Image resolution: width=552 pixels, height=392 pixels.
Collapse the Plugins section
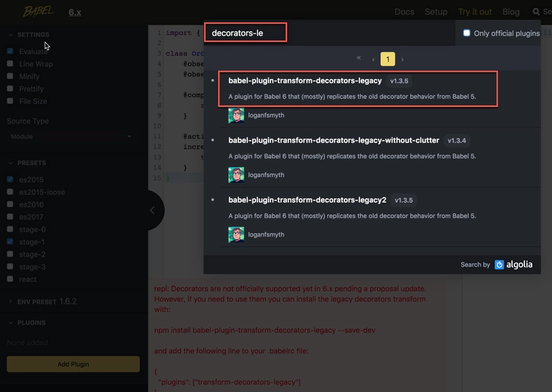click(26, 322)
